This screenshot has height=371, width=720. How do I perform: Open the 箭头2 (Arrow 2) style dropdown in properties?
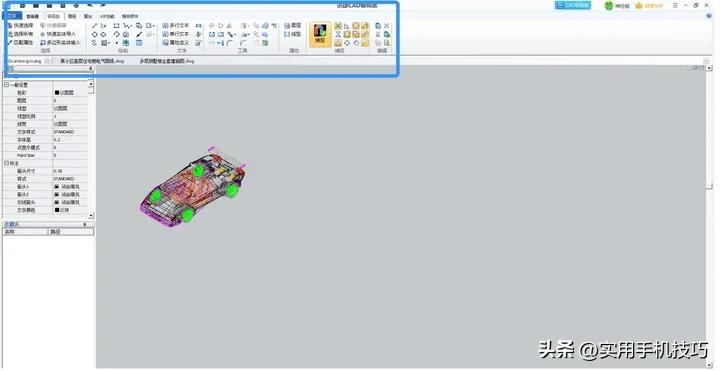click(x=70, y=194)
